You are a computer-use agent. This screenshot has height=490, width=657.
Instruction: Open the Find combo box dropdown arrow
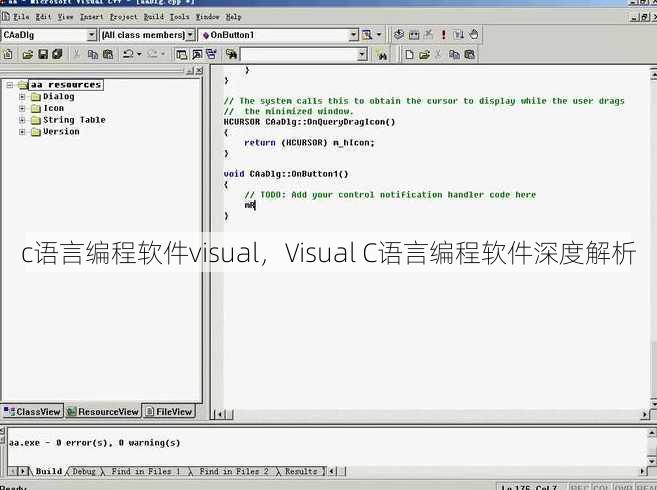362,54
